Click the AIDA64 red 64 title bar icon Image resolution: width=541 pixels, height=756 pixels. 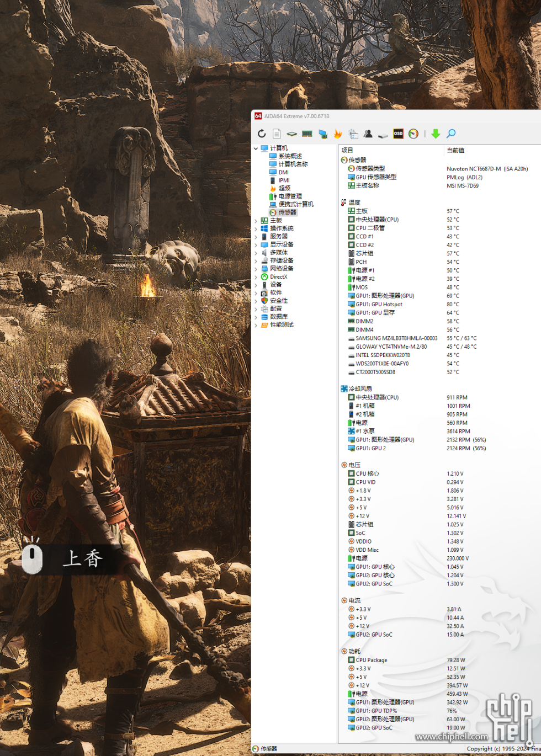258,116
